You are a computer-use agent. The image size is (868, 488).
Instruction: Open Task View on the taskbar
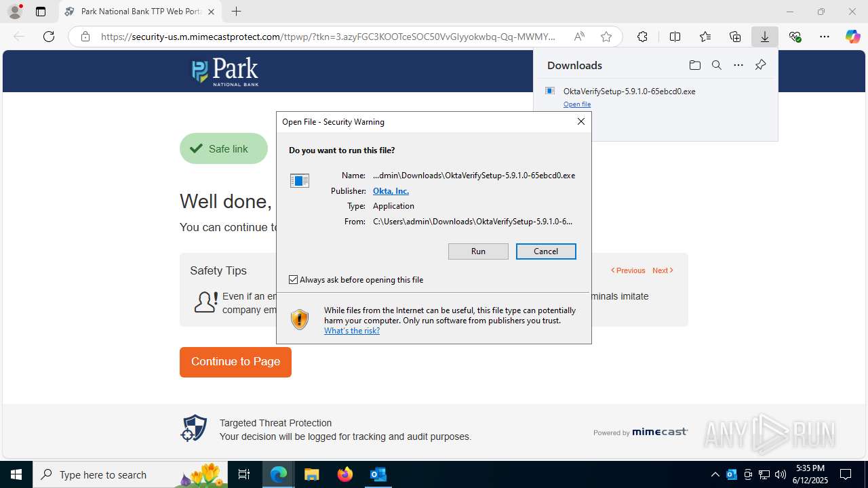click(244, 474)
